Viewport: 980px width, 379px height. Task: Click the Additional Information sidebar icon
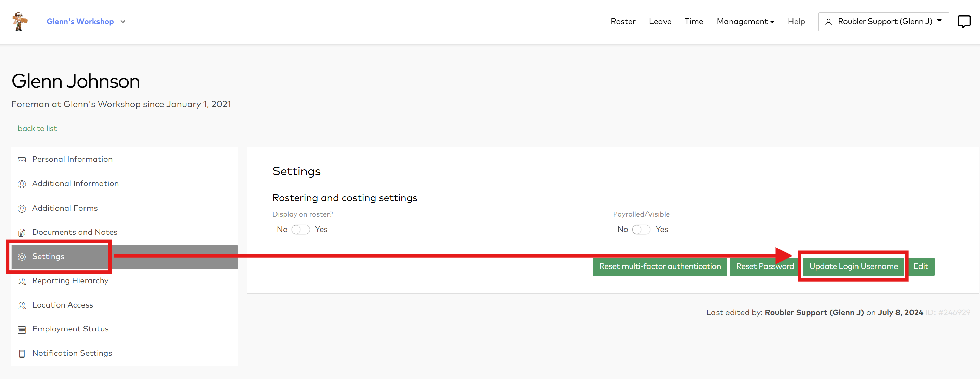pos(22,184)
